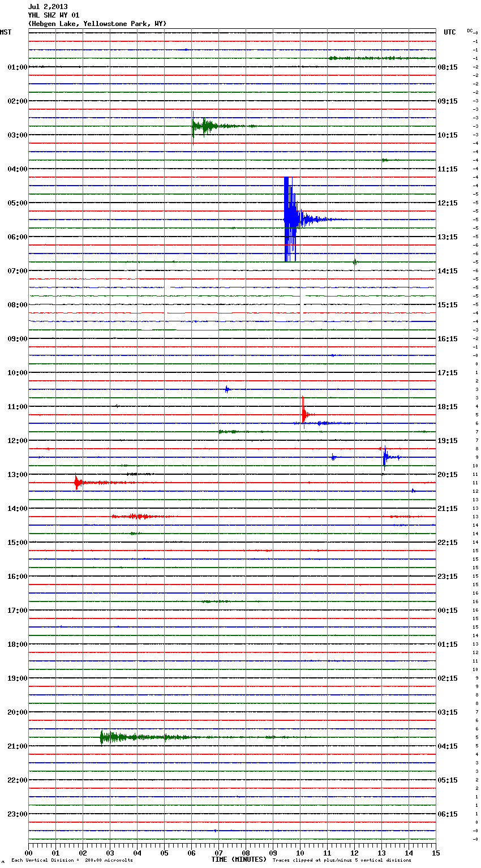Select the station code "YHL SHZ WY 01"
481x868 pixels.
(54, 15)
